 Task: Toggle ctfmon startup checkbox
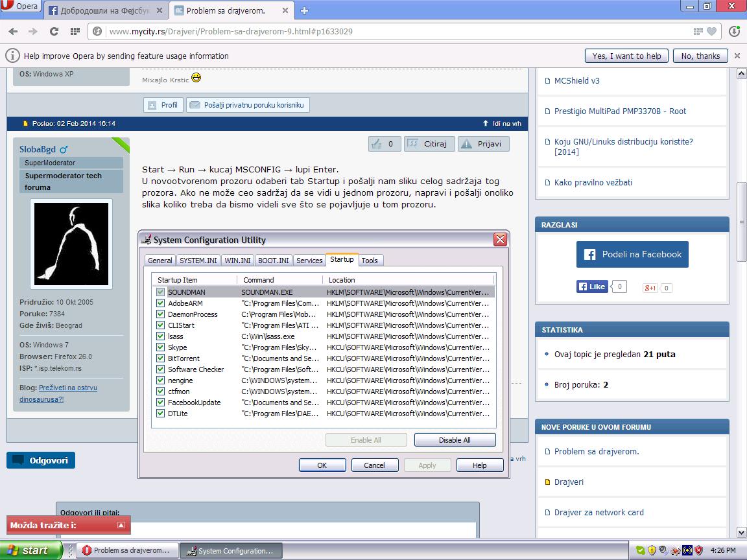click(x=161, y=391)
